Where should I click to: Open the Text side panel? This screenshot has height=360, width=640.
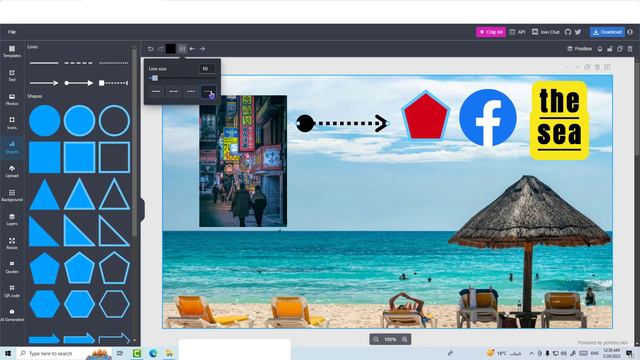tap(12, 76)
